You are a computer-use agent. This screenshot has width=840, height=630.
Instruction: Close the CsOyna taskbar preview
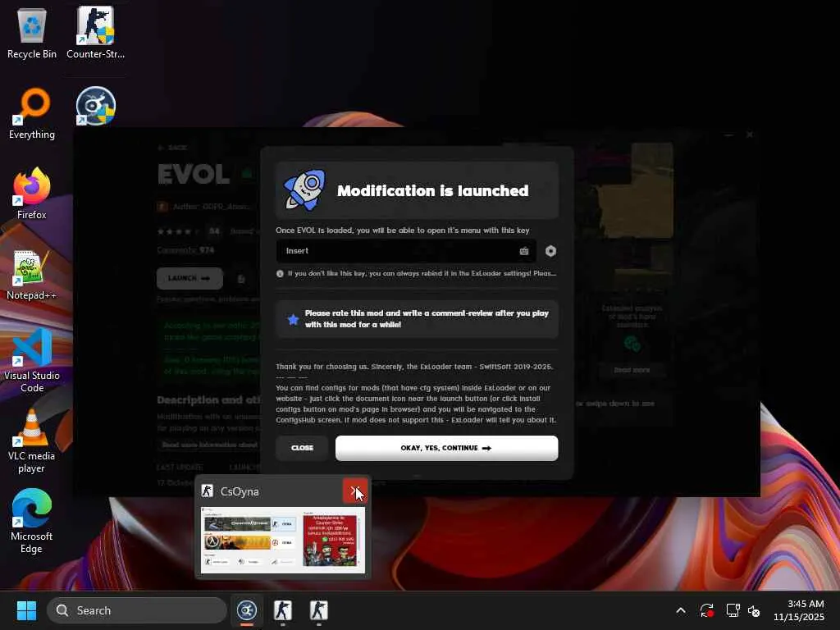coord(355,491)
